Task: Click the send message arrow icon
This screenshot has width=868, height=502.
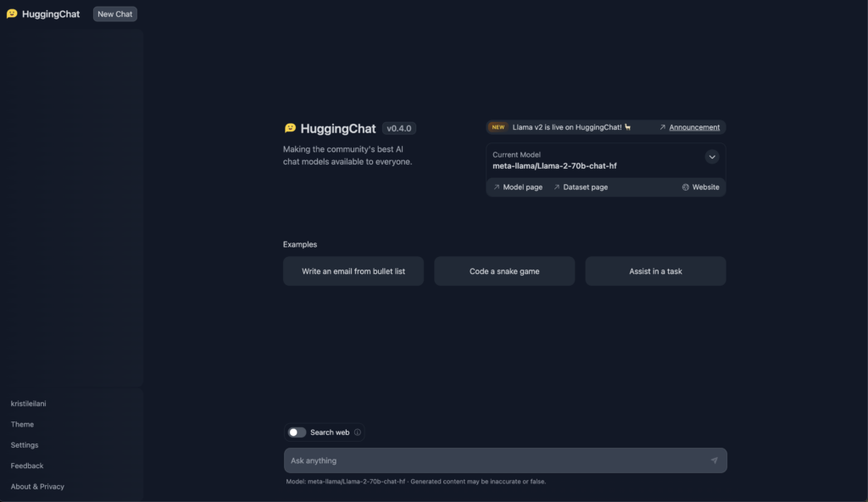Action: (714, 460)
